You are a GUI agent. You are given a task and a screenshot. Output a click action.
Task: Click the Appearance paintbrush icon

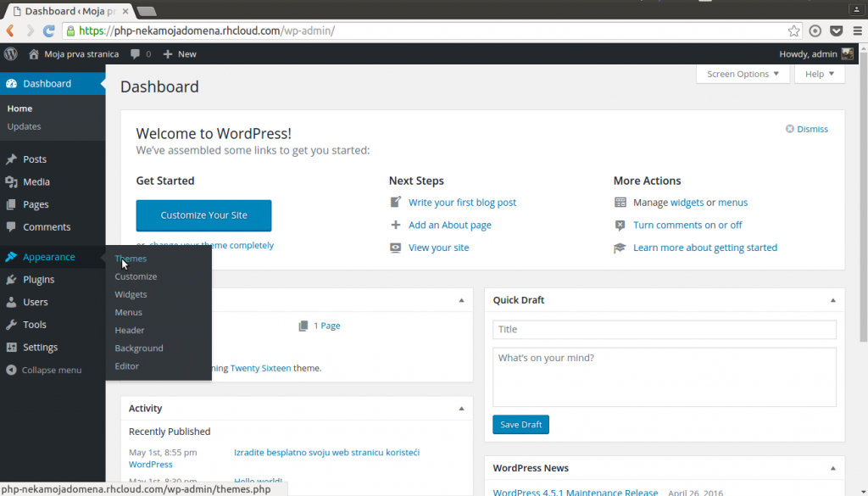coord(11,257)
